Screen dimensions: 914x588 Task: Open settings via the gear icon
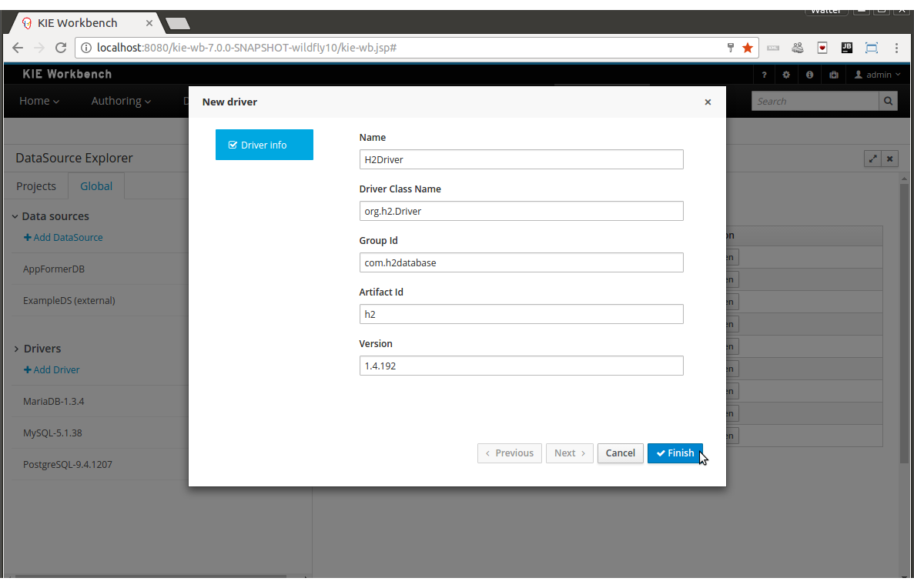tap(786, 75)
